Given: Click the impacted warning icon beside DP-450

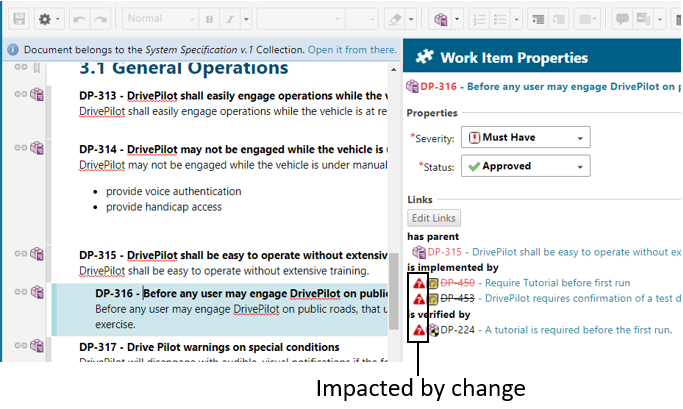Looking at the screenshot, I should coord(419,283).
